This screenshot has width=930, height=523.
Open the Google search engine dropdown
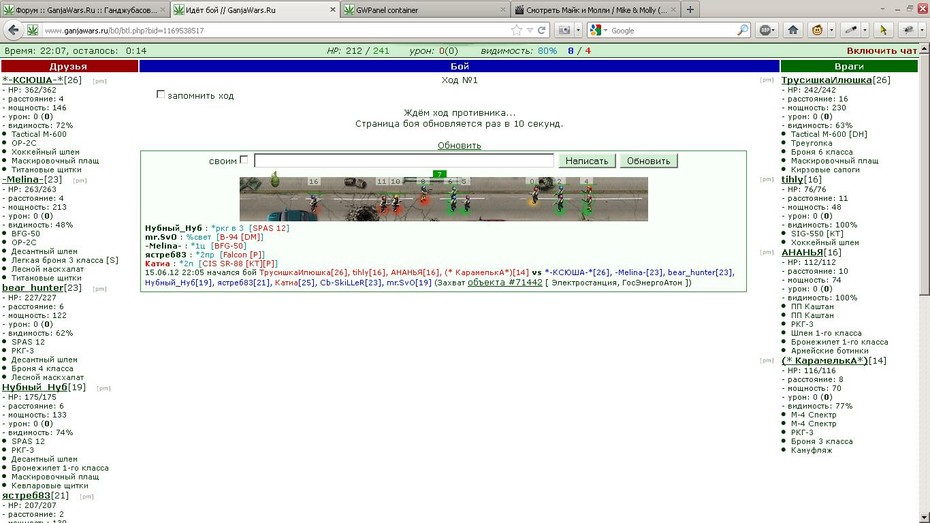point(598,30)
